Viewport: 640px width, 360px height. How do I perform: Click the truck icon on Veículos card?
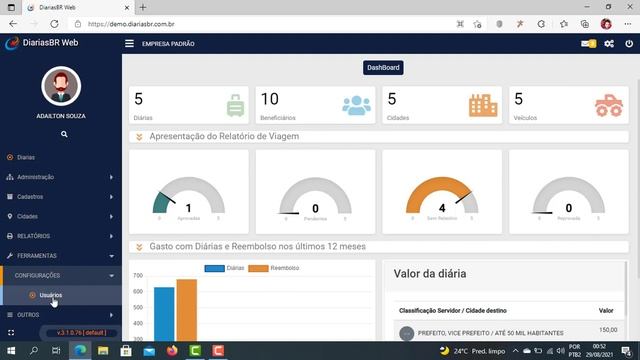point(609,106)
